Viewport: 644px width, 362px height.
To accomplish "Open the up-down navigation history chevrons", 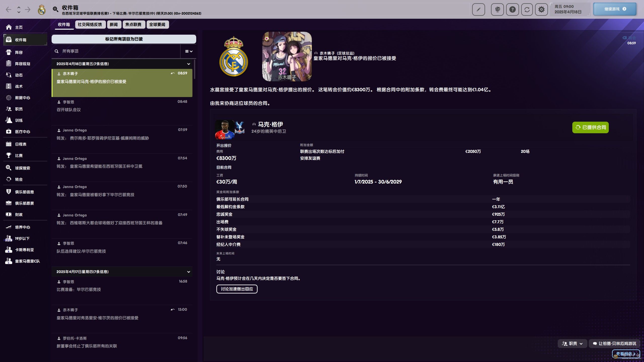I will pyautogui.click(x=19, y=10).
